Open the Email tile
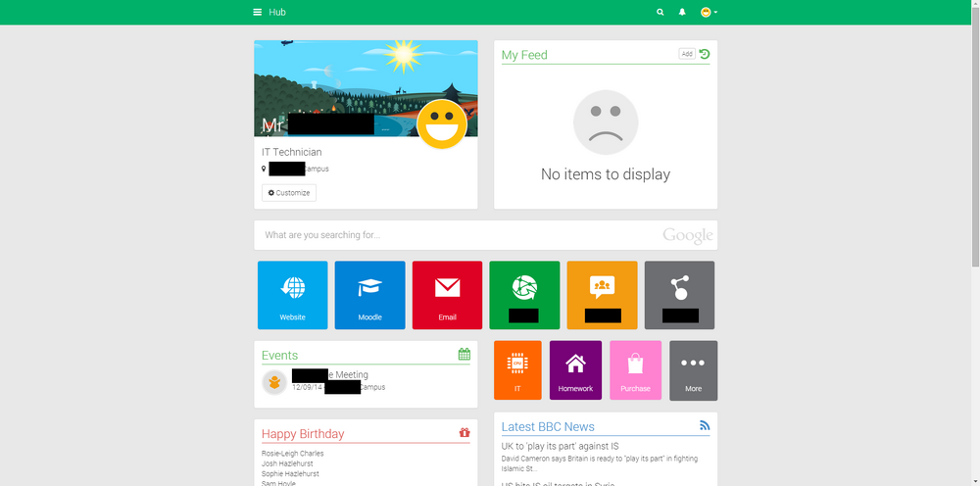 coord(448,295)
